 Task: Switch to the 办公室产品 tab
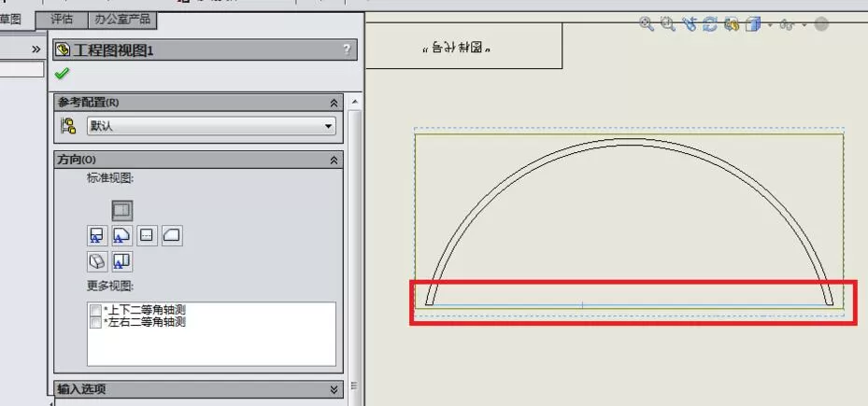(122, 20)
